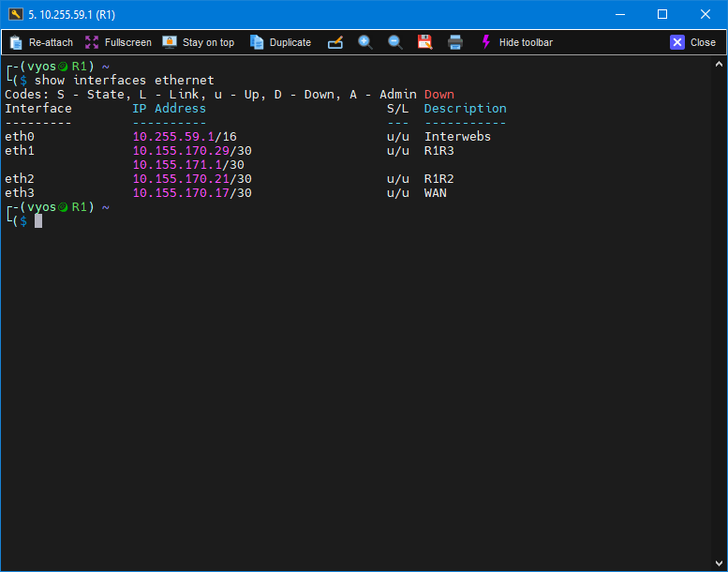728x572 pixels.
Task: Click the Close button in toolbar
Action: point(692,42)
